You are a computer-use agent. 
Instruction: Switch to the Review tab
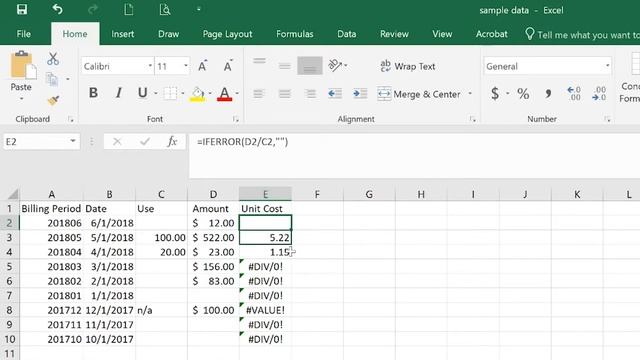pyautogui.click(x=394, y=34)
